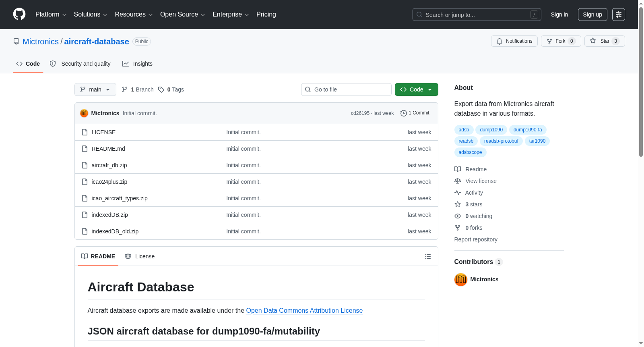Select the adsb topic tag
The image size is (644, 347).
click(x=464, y=130)
